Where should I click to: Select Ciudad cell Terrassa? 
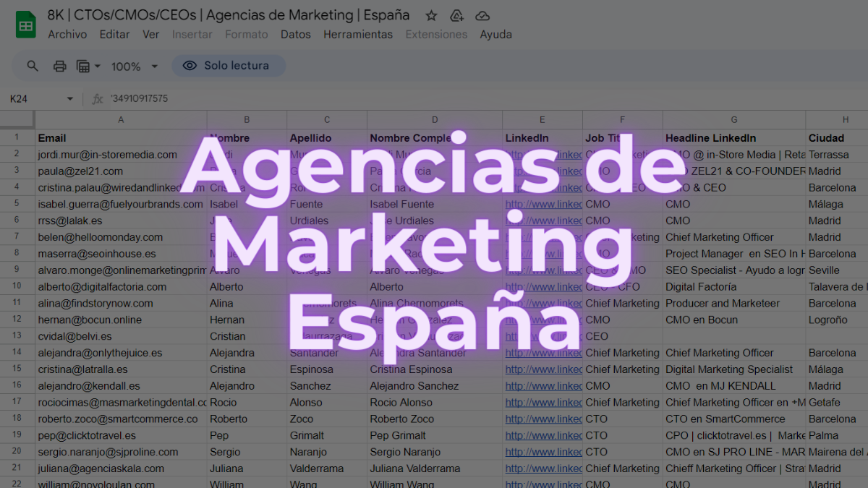[x=837, y=154]
